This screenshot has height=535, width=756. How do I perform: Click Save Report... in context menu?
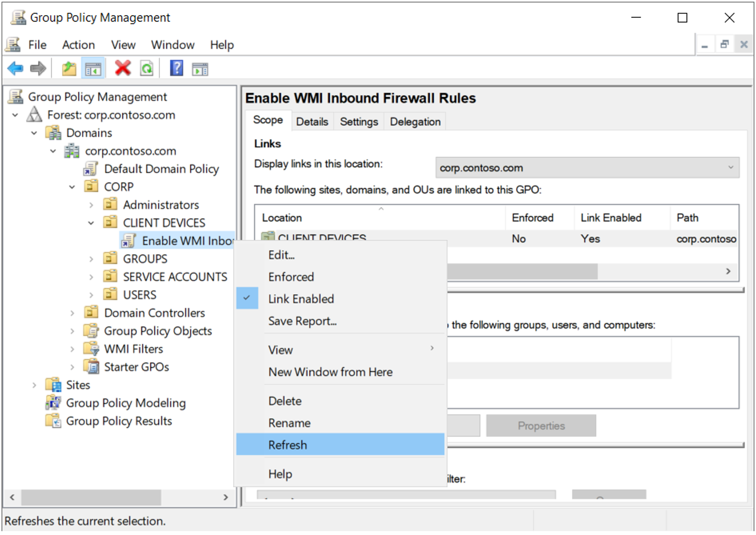coord(340,321)
